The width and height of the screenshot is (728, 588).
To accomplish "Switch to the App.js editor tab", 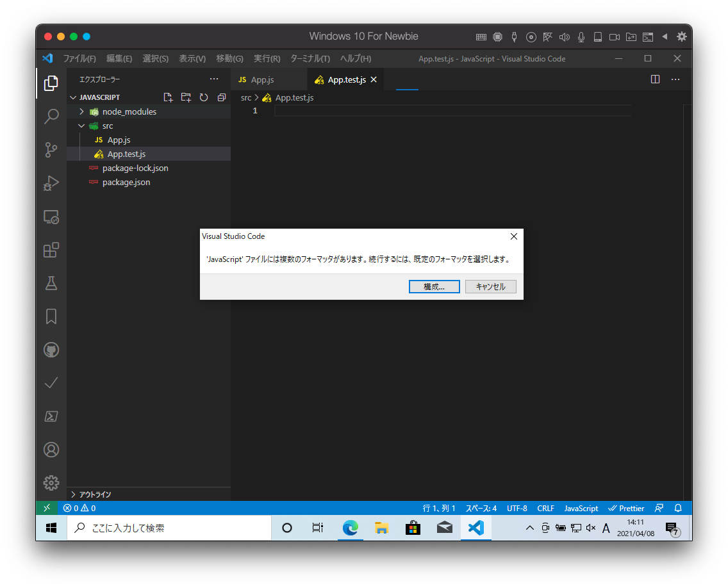I will [269, 80].
